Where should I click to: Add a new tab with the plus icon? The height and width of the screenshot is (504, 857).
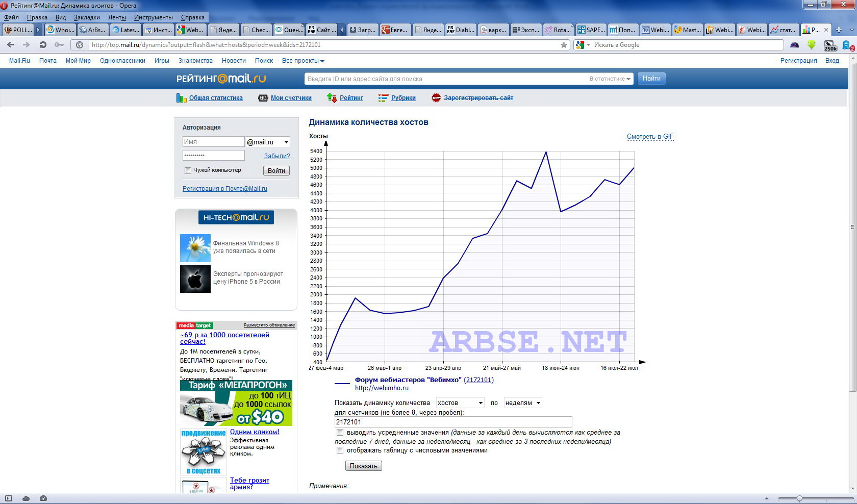(x=839, y=30)
